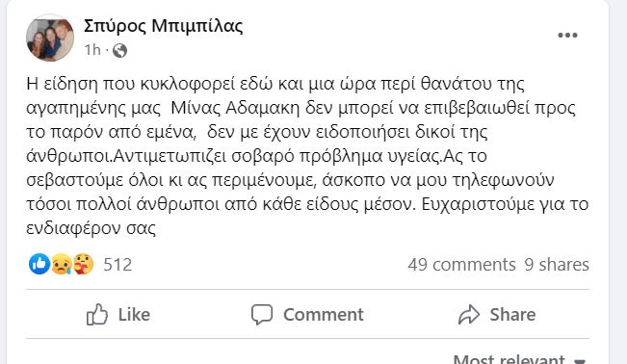This screenshot has height=364, width=627.
Task: Click the Most relevant dropdown arrow
Action: [x=580, y=361]
